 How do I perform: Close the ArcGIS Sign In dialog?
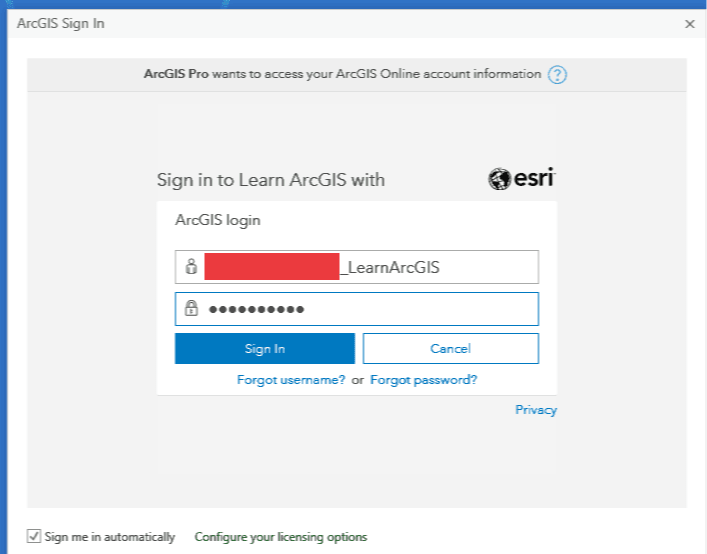(x=689, y=24)
